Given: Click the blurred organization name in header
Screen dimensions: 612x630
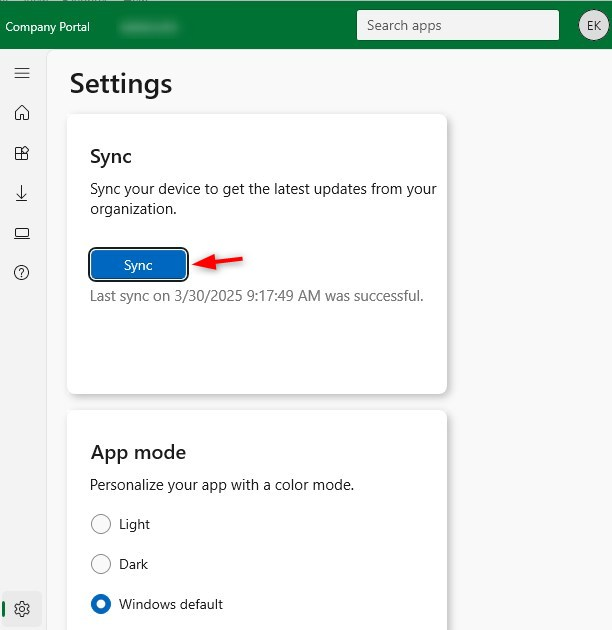Looking at the screenshot, I should pyautogui.click(x=147, y=27).
